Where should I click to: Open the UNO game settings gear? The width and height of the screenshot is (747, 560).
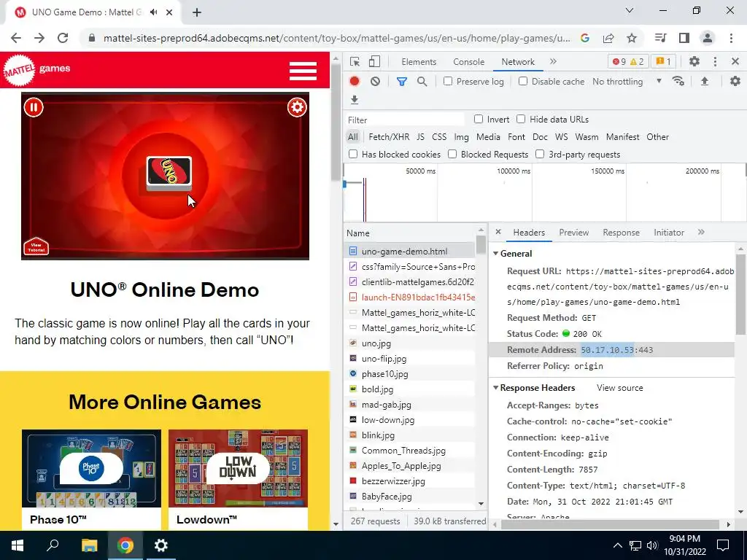coord(297,107)
